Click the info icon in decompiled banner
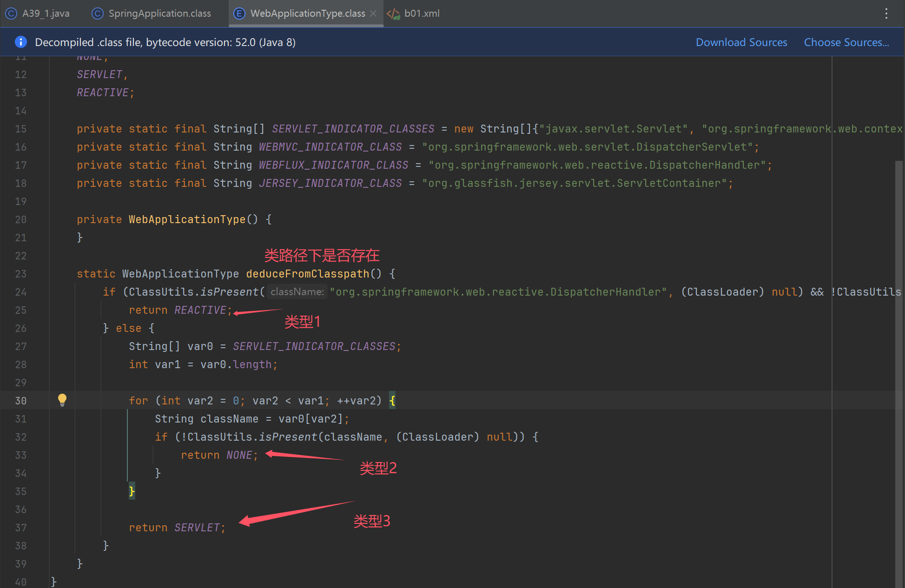The height and width of the screenshot is (588, 905). (x=20, y=42)
